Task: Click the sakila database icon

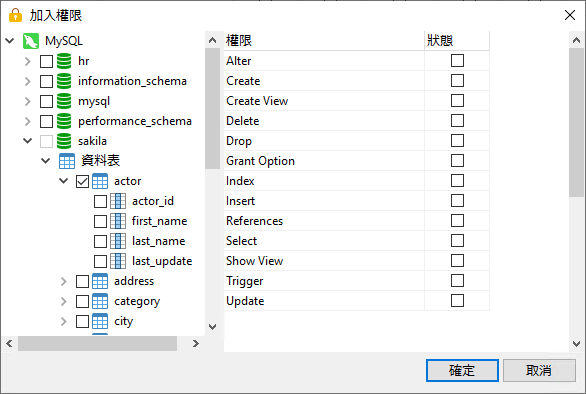Action: tap(64, 141)
